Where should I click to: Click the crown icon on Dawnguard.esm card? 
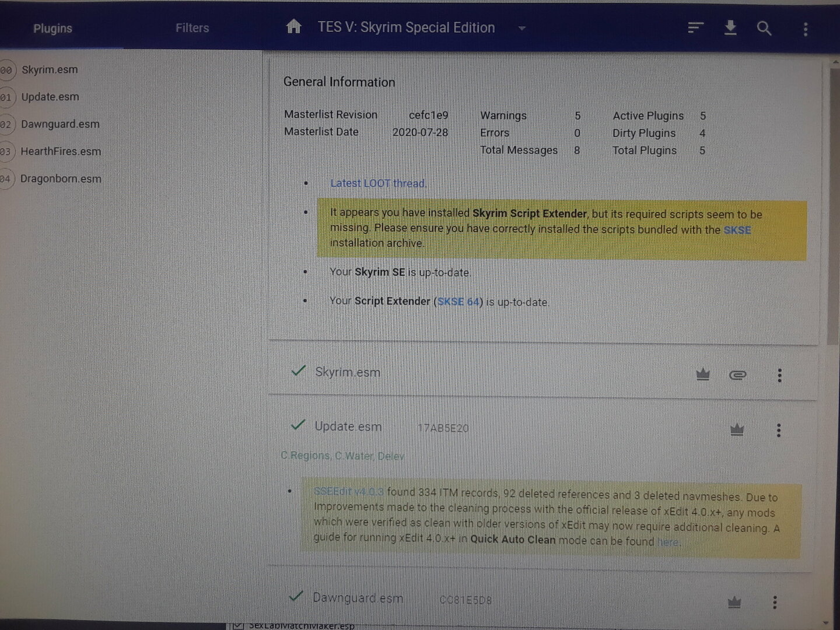pyautogui.click(x=734, y=602)
